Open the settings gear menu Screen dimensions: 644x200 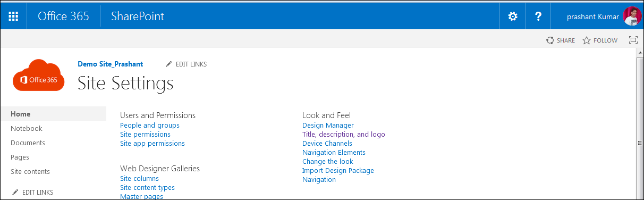tap(513, 16)
